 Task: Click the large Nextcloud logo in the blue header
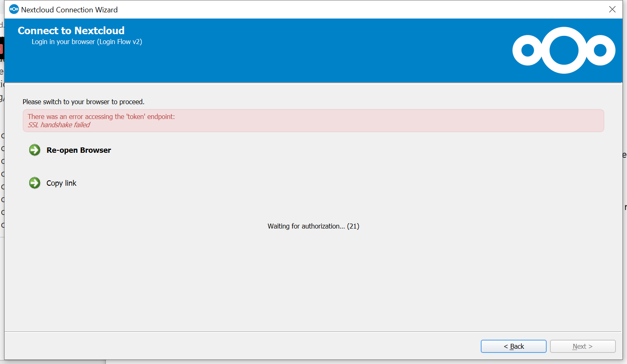point(564,50)
